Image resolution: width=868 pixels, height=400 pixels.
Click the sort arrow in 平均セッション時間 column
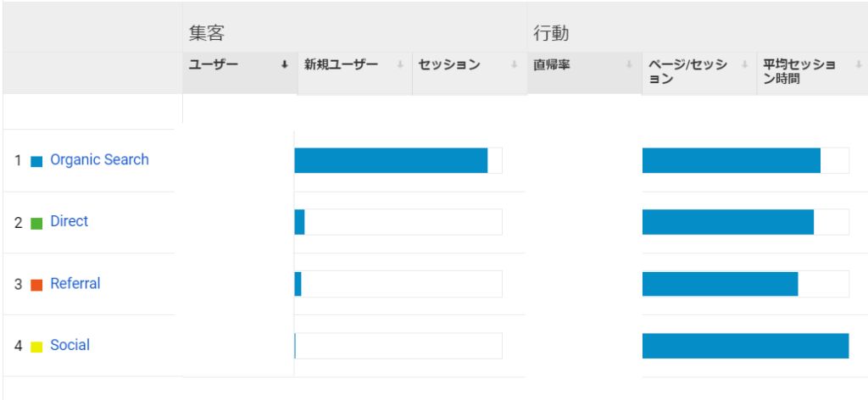pos(859,64)
